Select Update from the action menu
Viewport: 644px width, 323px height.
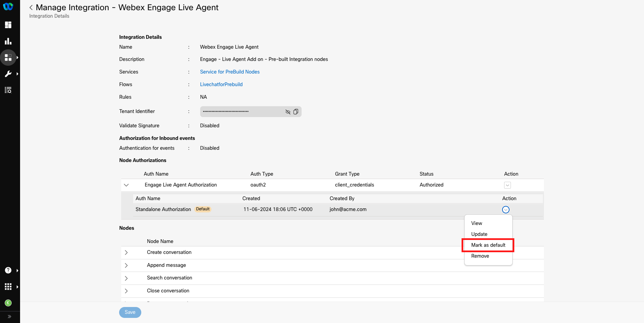[x=479, y=234]
